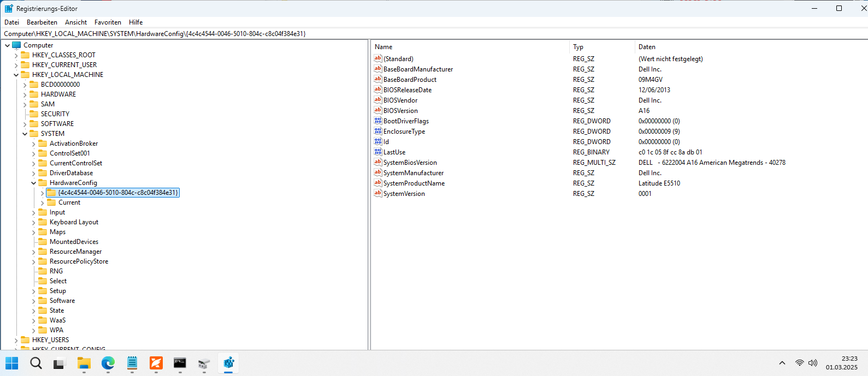Select the Input key
Image resolution: width=868 pixels, height=376 pixels.
[x=57, y=212]
